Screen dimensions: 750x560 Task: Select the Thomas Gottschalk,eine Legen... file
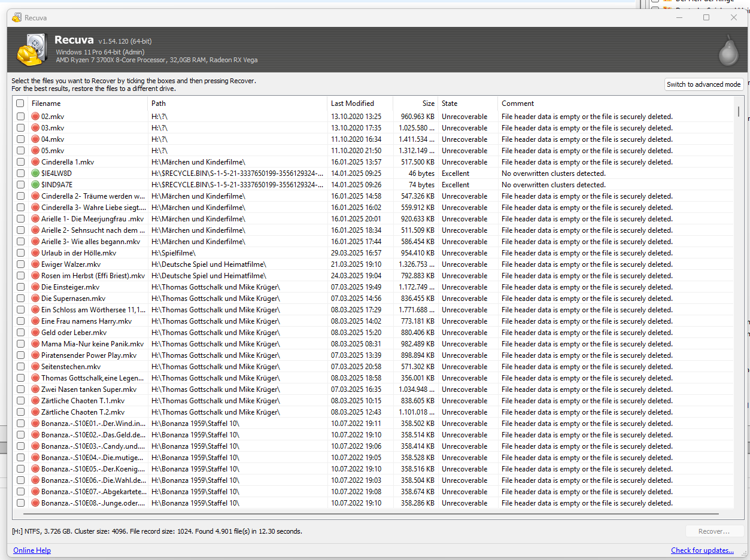(93, 378)
